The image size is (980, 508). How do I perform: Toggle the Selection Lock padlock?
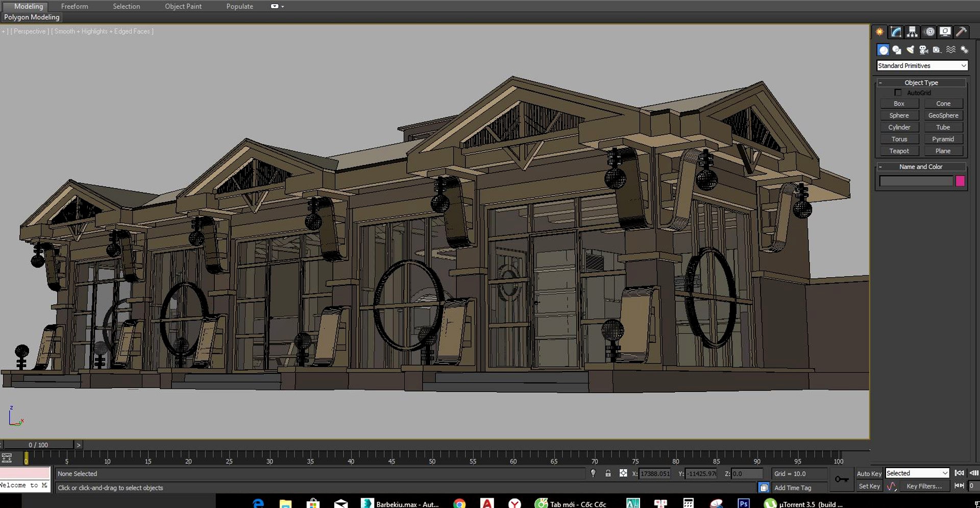point(608,473)
